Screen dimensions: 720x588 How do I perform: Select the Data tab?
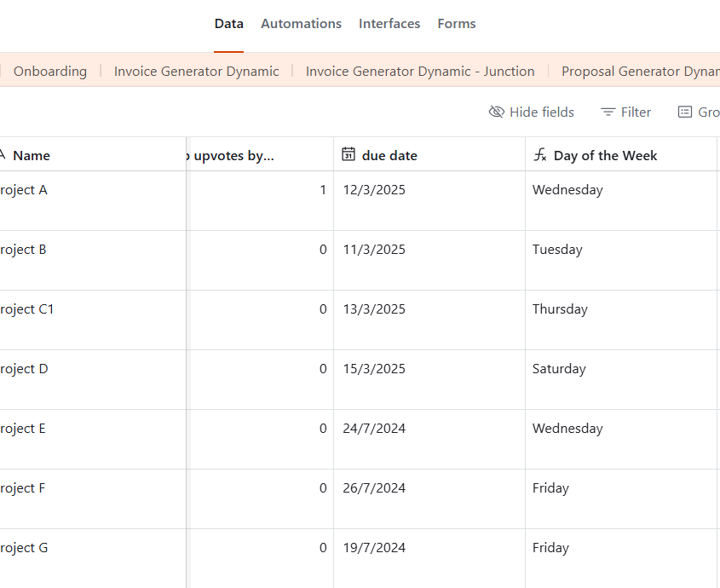[228, 24]
